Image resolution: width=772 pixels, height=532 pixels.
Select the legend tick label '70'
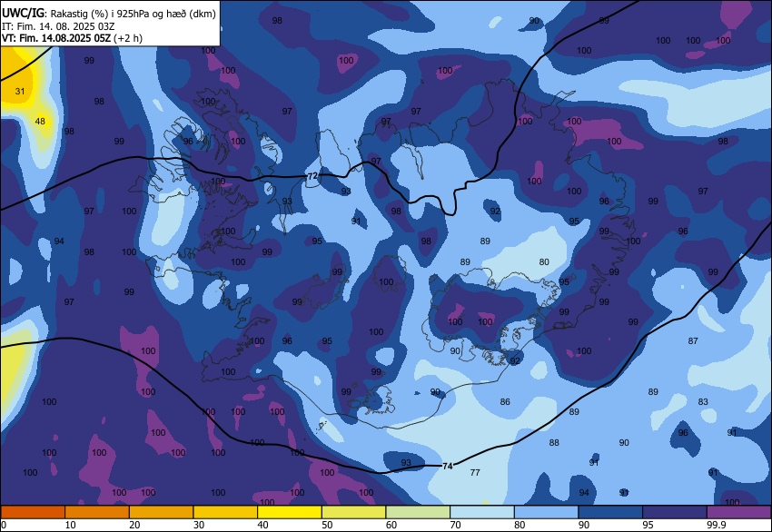[x=455, y=525]
